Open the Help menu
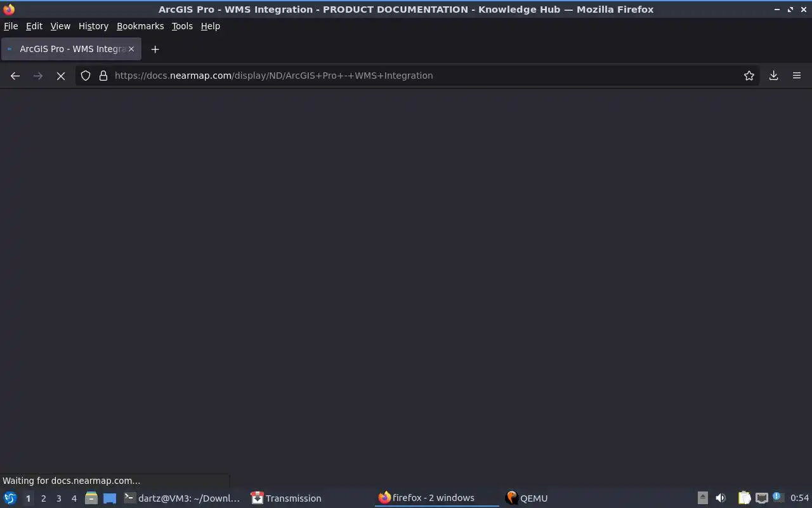 click(x=211, y=26)
